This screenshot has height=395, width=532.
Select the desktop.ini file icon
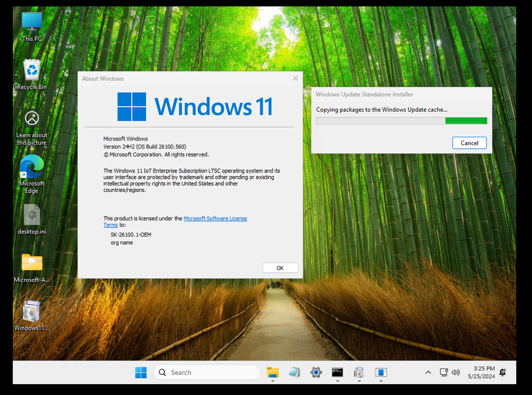point(32,220)
